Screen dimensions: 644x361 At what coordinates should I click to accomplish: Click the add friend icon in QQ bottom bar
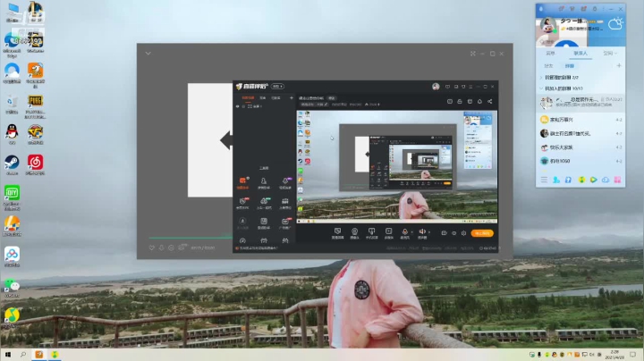[x=556, y=180]
